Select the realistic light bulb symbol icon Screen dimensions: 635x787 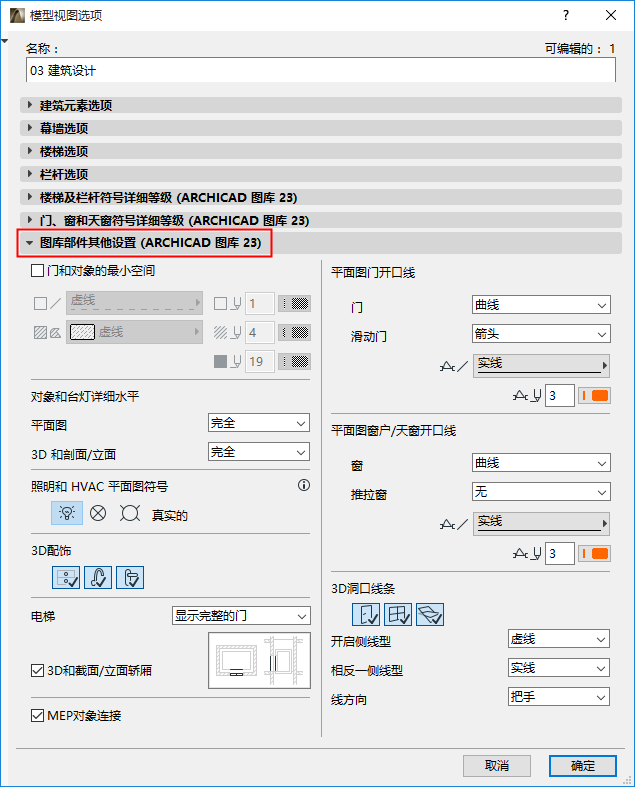pos(67,513)
